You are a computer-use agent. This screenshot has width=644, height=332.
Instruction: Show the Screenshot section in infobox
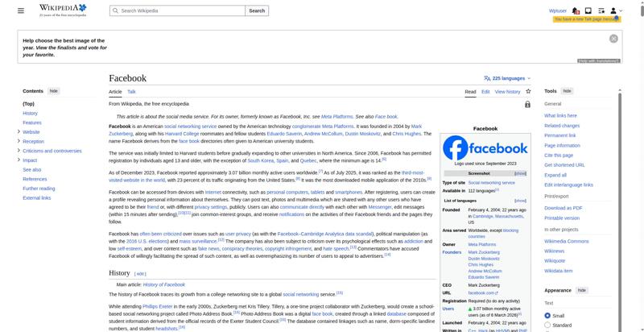520,173
